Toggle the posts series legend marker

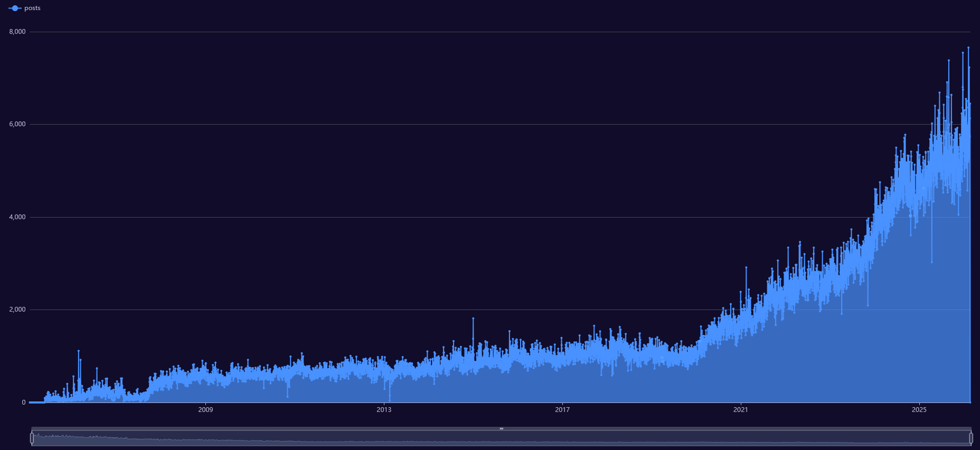pyautogui.click(x=15, y=8)
